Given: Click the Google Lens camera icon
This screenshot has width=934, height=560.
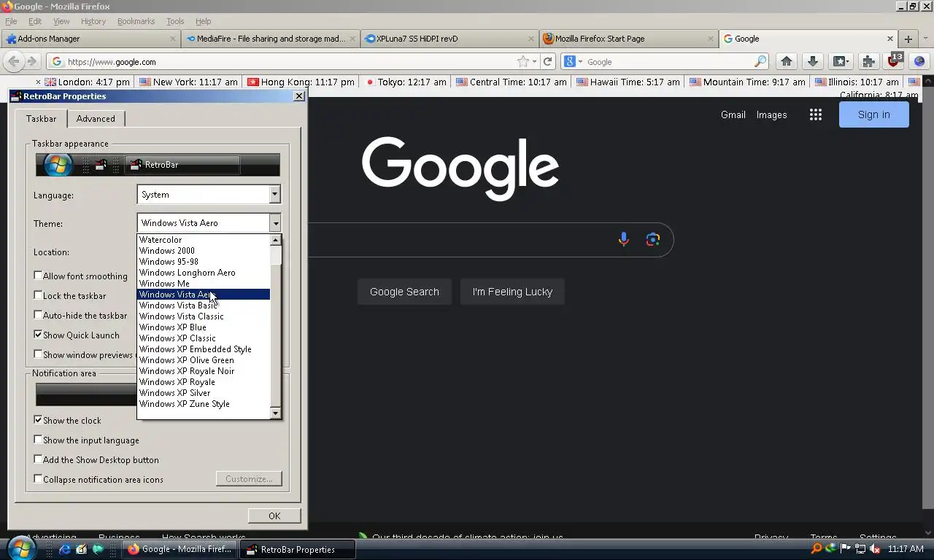Looking at the screenshot, I should (652, 239).
